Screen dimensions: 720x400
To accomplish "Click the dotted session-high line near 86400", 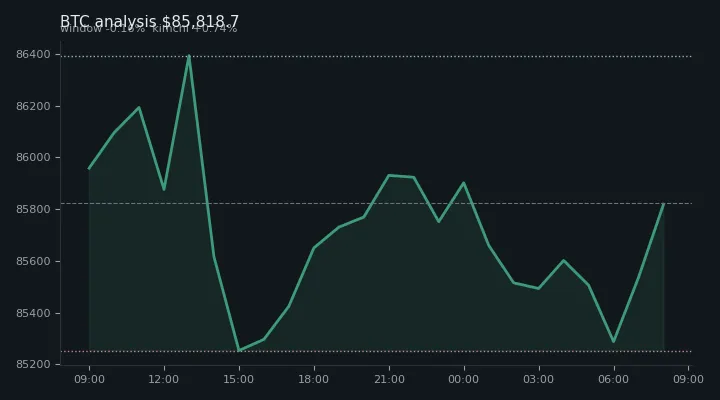I will (377, 56).
